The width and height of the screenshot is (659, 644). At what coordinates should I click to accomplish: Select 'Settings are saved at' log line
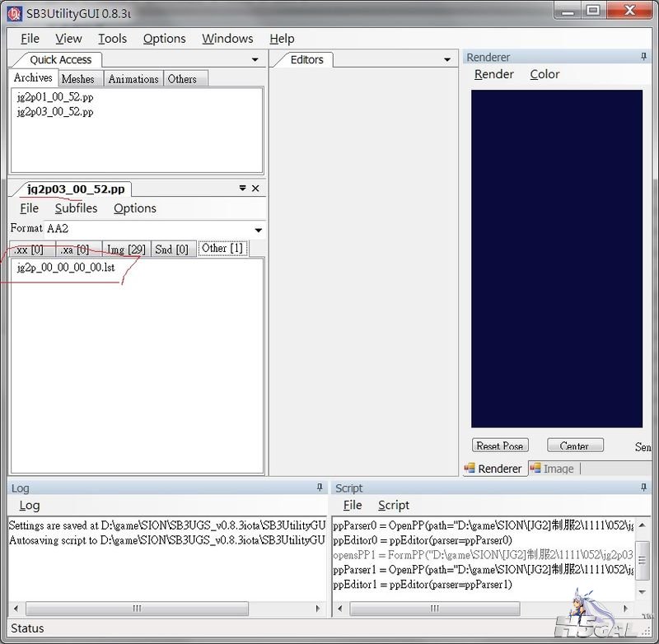(167, 525)
